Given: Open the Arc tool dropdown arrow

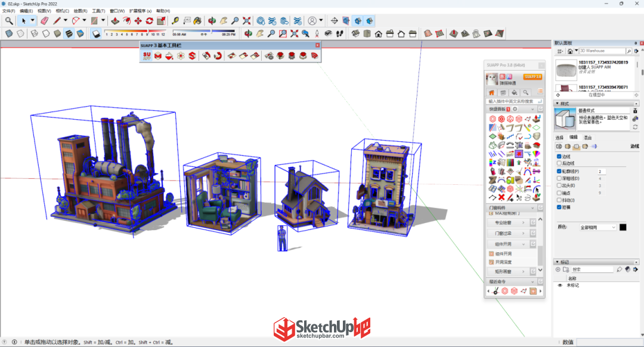Looking at the screenshot, I should coord(85,20).
